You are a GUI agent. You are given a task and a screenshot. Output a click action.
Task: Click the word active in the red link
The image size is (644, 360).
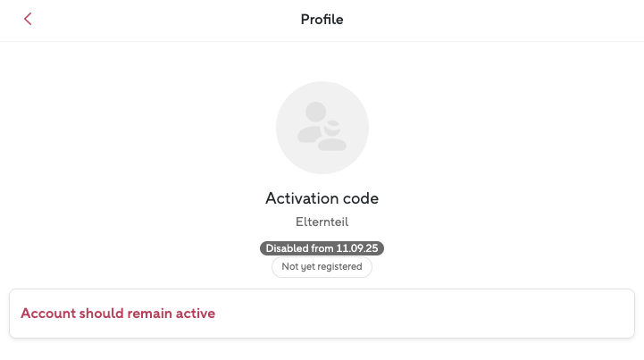[x=196, y=314]
